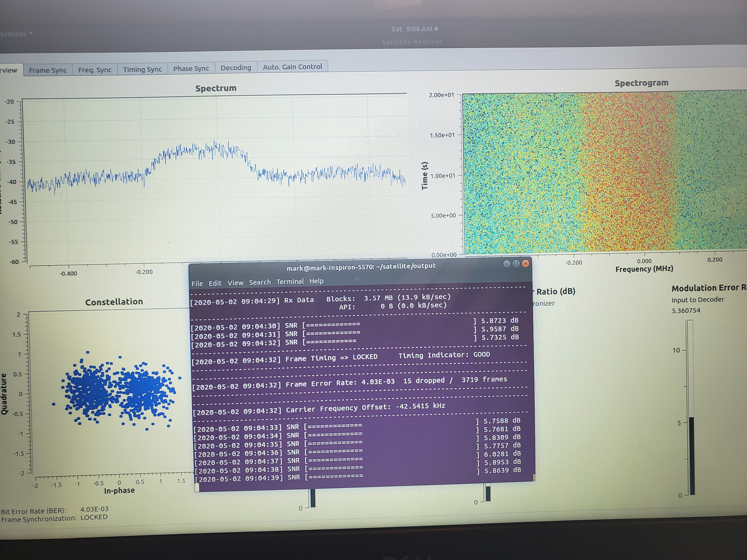Go to the Auto. Gain Control tab
This screenshot has height=560, width=747.
293,67
